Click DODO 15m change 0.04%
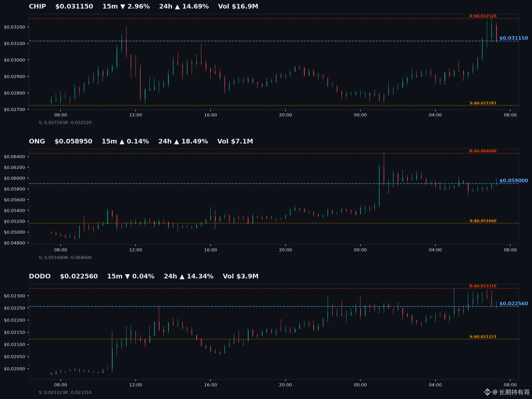Image resolution: width=532 pixels, height=399 pixels. [x=131, y=276]
